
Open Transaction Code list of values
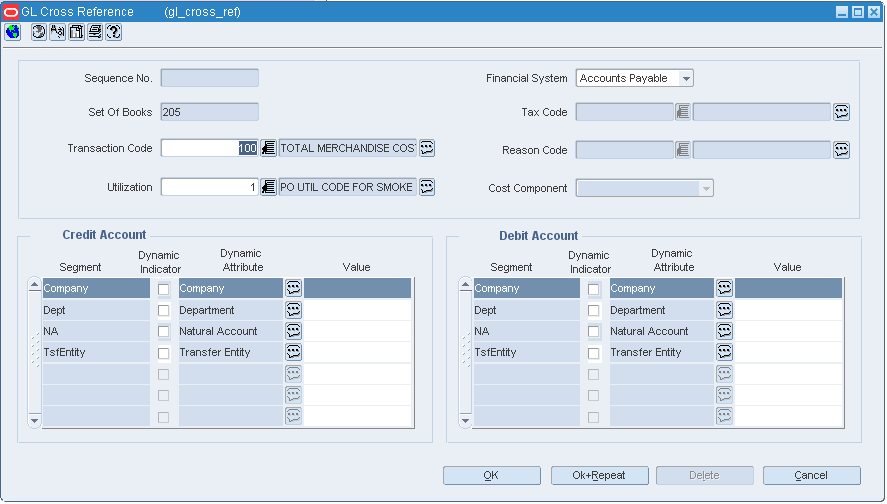point(268,148)
